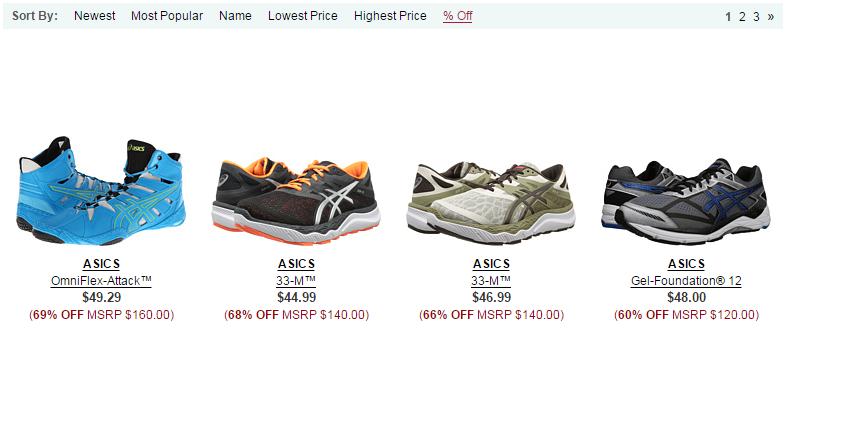Click the current page number 1
Image resolution: width=844 pixels, height=424 pixels.
pos(728,17)
